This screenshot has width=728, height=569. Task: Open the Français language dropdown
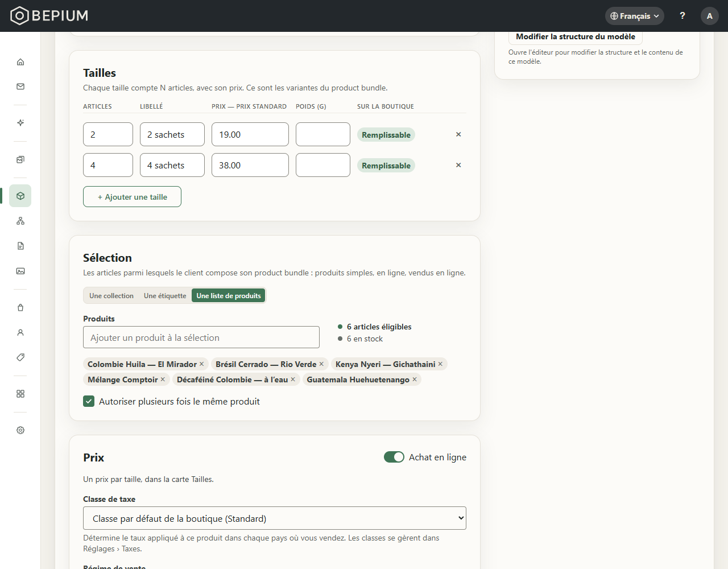(635, 16)
